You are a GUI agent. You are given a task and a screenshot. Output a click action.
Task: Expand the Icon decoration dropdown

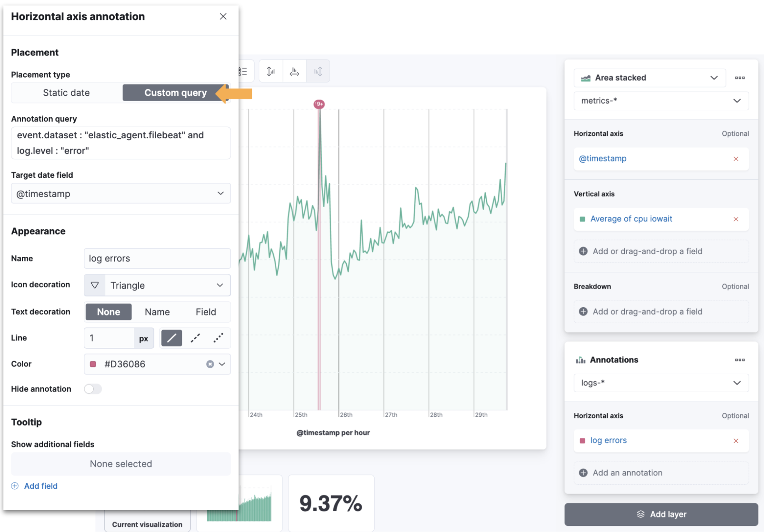click(x=220, y=285)
